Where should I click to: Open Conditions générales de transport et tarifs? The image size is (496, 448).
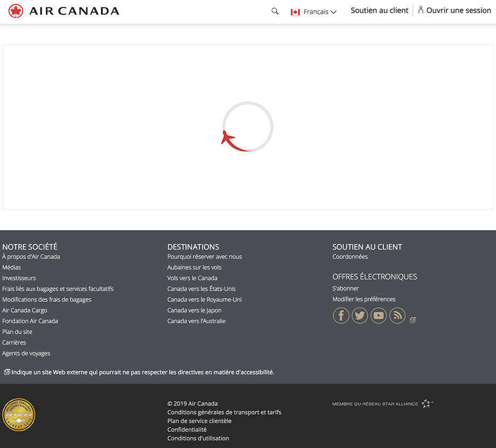point(224,412)
